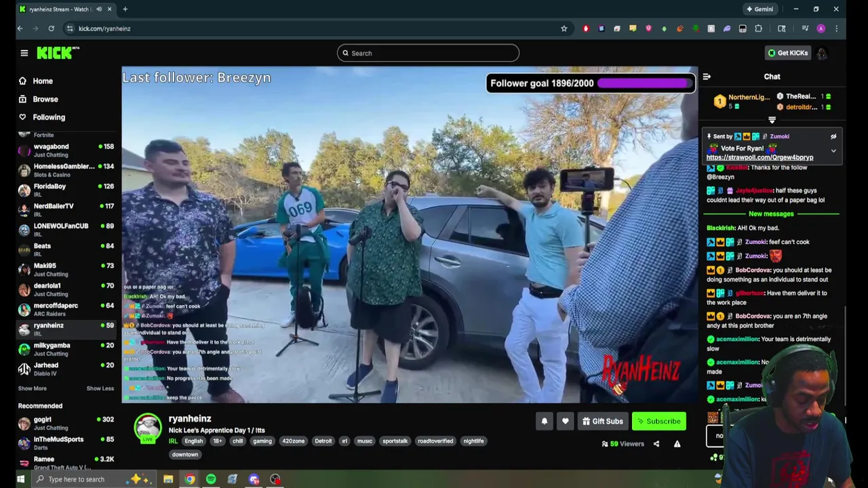
Task: View site information icon in address bar
Action: 69,28
